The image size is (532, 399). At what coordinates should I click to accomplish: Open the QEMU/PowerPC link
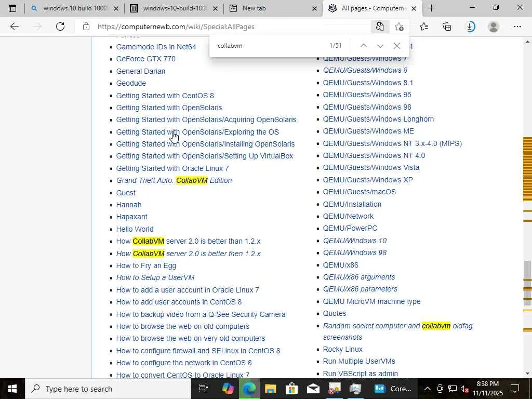pyautogui.click(x=350, y=228)
